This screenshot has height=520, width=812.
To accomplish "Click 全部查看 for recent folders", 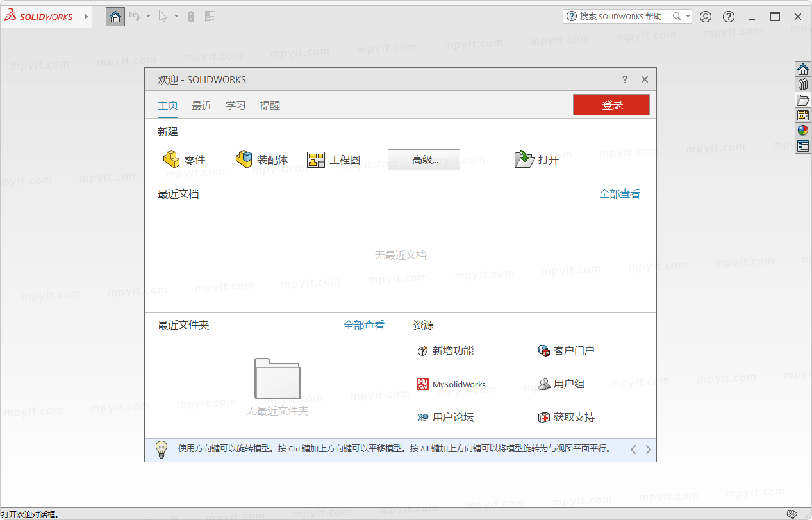I will point(364,325).
